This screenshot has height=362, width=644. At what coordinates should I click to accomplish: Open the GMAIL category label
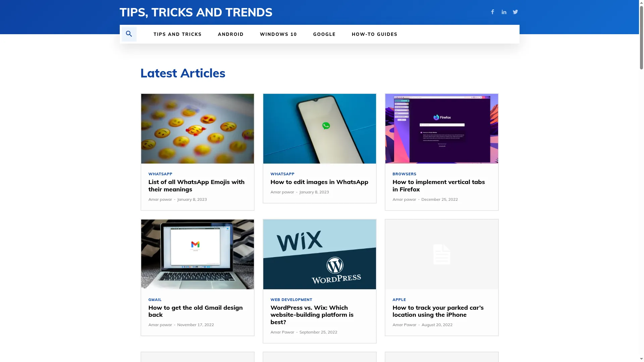pos(155,300)
